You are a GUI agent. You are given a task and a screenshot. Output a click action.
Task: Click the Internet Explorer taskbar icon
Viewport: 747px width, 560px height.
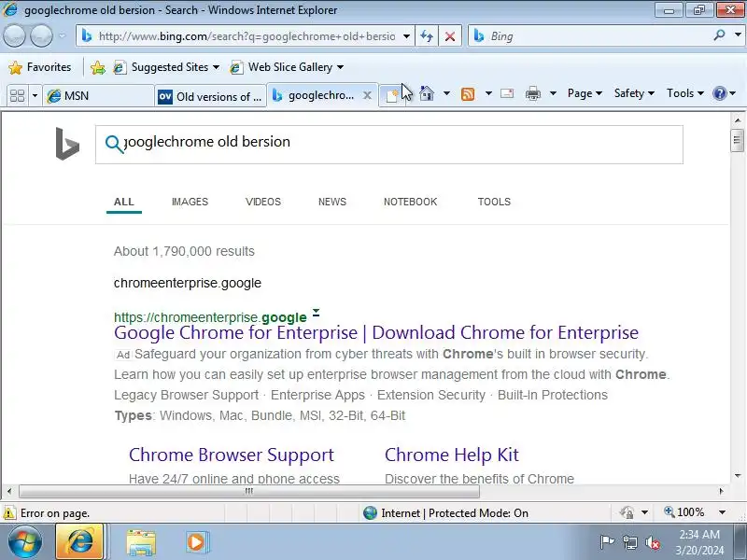[80, 542]
